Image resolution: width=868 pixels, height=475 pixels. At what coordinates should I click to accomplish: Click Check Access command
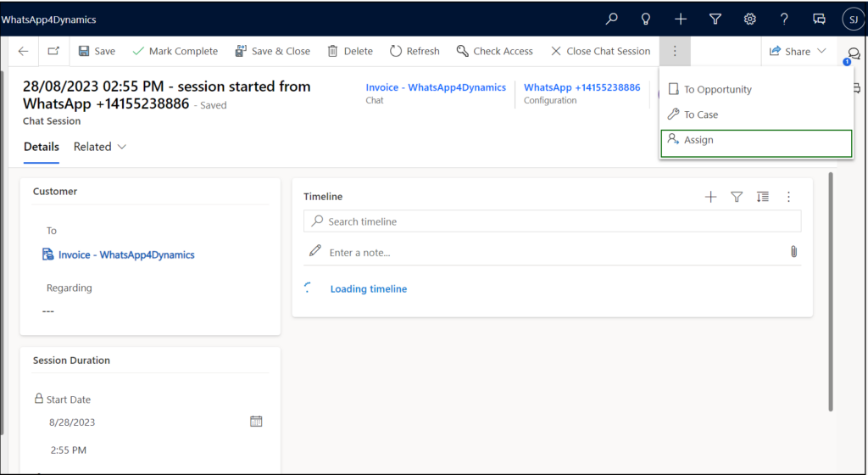click(494, 51)
